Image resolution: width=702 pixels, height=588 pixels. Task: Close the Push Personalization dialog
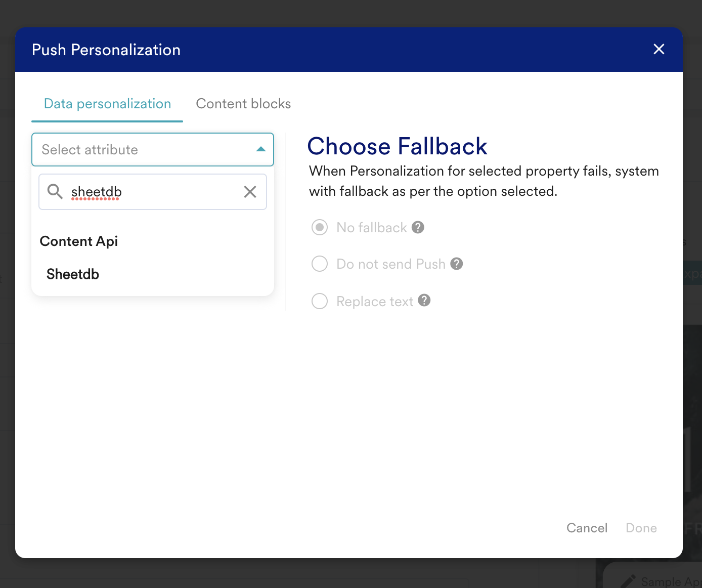point(659,49)
